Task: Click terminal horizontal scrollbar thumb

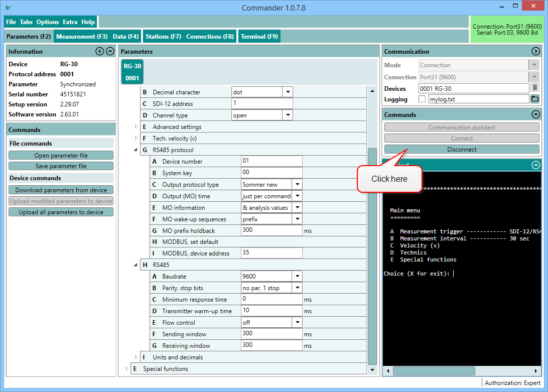Action: [x=434, y=371]
